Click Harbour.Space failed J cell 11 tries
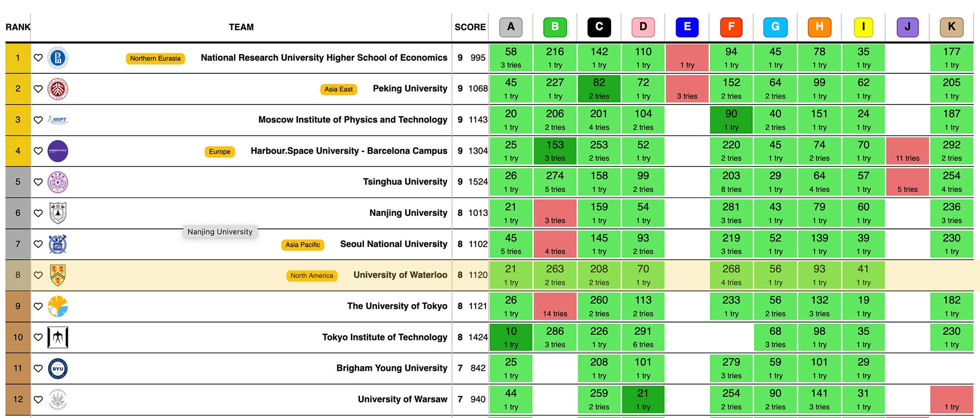 [x=907, y=151]
